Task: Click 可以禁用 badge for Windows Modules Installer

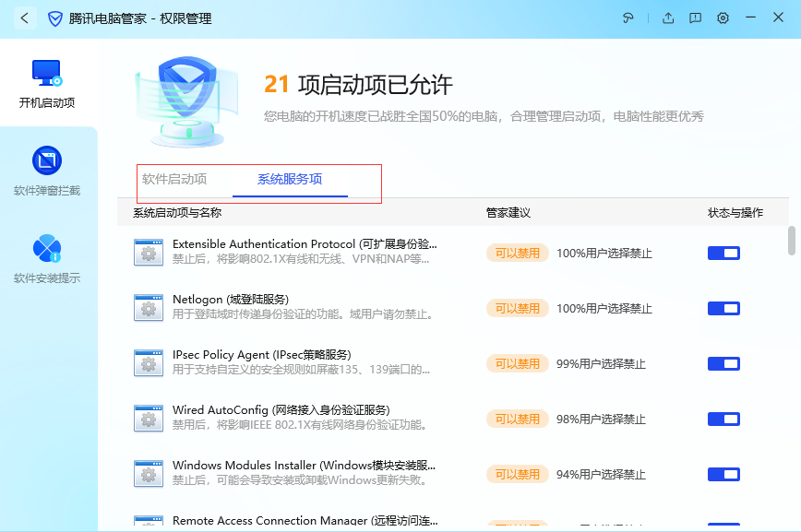Action: pyautogui.click(x=517, y=474)
